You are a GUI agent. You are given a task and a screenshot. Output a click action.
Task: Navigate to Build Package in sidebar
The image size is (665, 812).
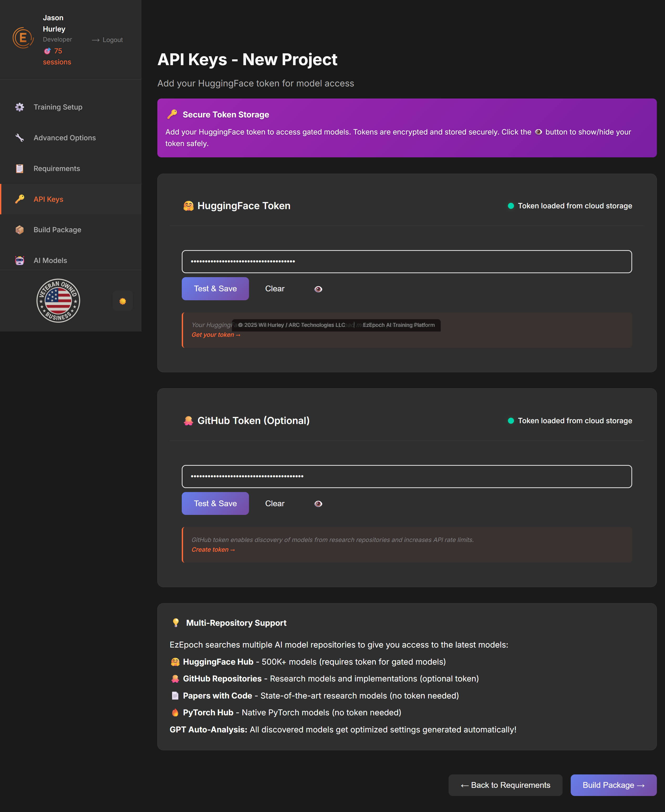[57, 230]
